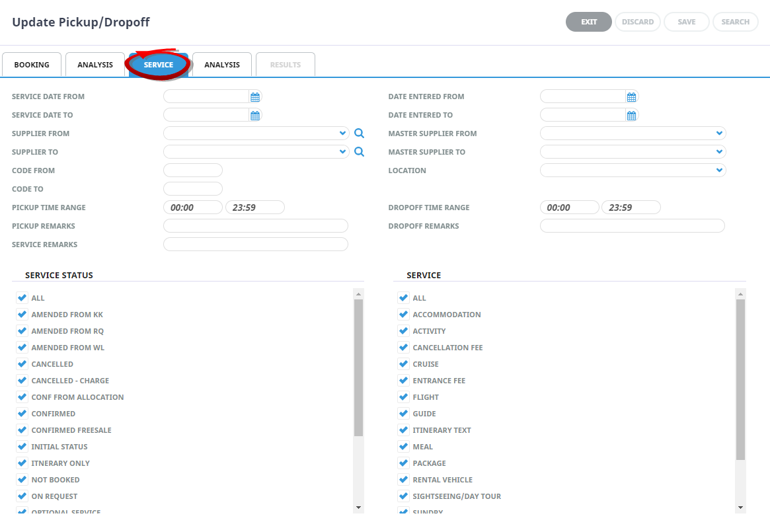
Task: Uncheck the Cancelled service status
Action: pyautogui.click(x=22, y=364)
